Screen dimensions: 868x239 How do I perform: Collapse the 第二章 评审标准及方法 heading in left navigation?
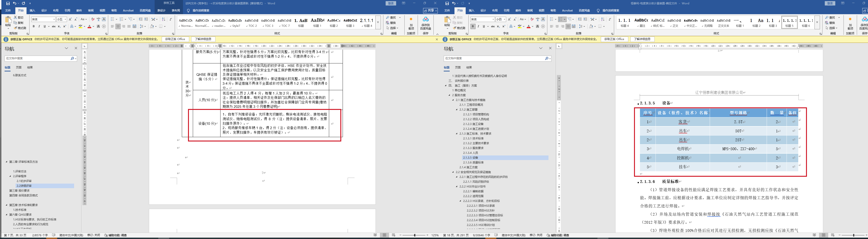pos(6,162)
